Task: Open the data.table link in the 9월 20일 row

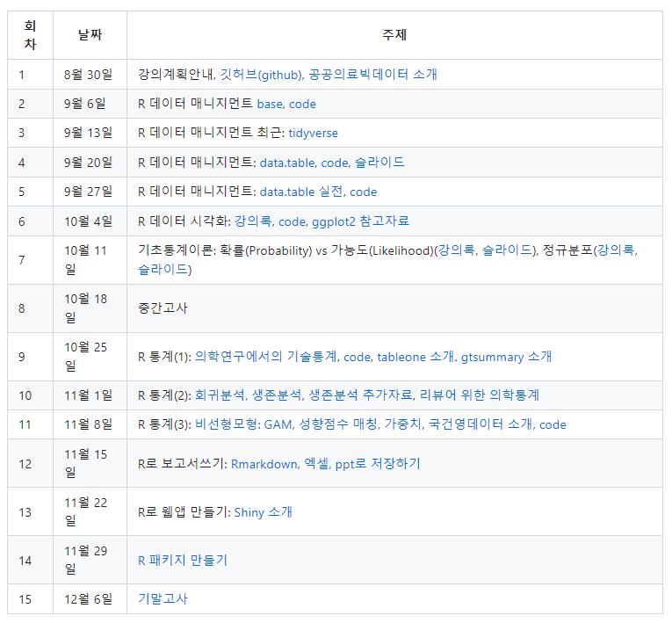Action: coord(287,163)
